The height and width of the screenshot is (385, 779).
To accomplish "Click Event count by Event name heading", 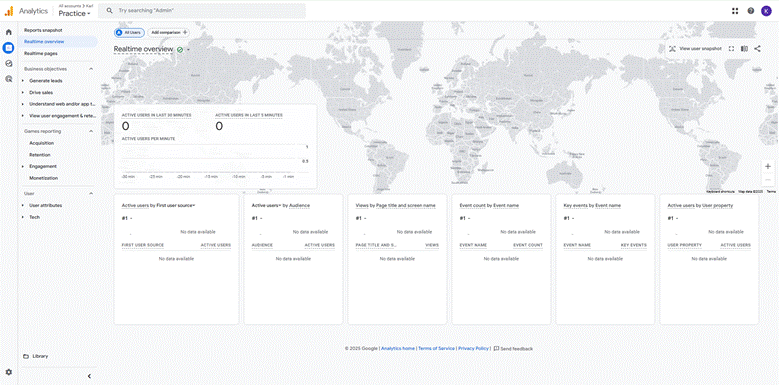I will [x=489, y=205].
